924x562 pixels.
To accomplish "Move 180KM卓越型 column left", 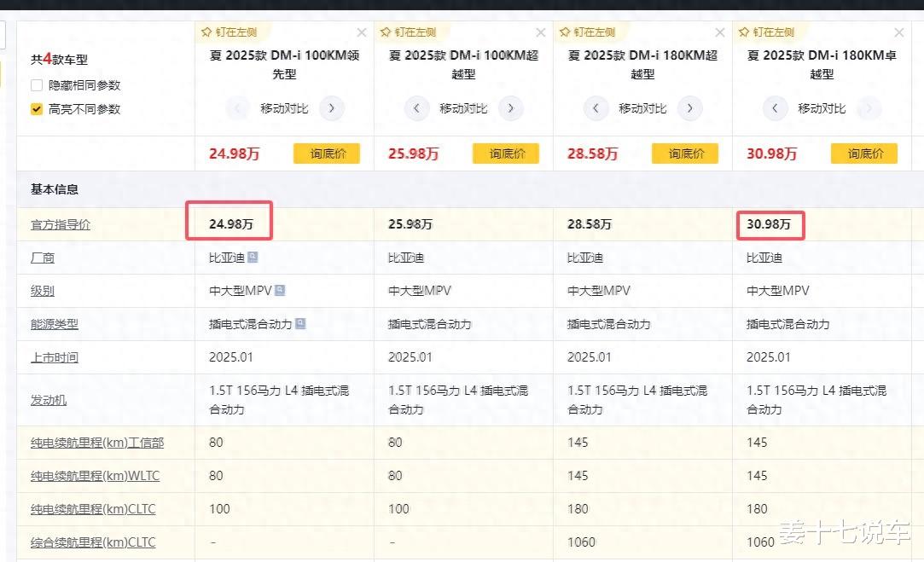I will (x=775, y=108).
